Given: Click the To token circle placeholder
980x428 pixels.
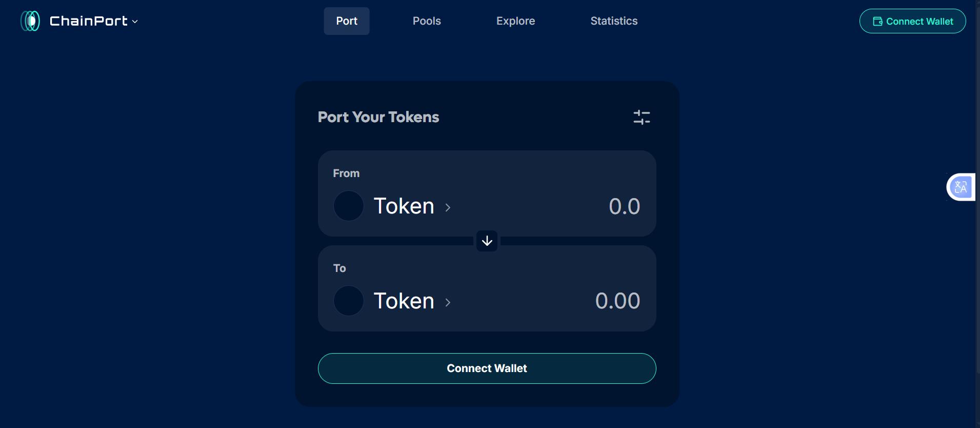Looking at the screenshot, I should tap(348, 300).
